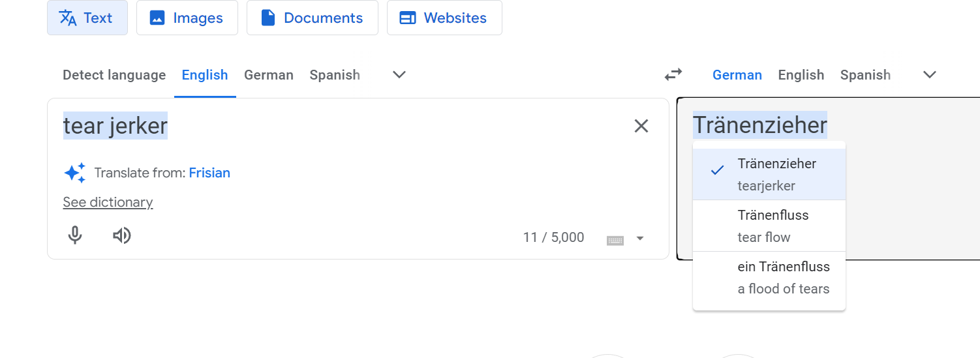Open the Websites translation mode
The width and height of the screenshot is (980, 358).
(444, 18)
